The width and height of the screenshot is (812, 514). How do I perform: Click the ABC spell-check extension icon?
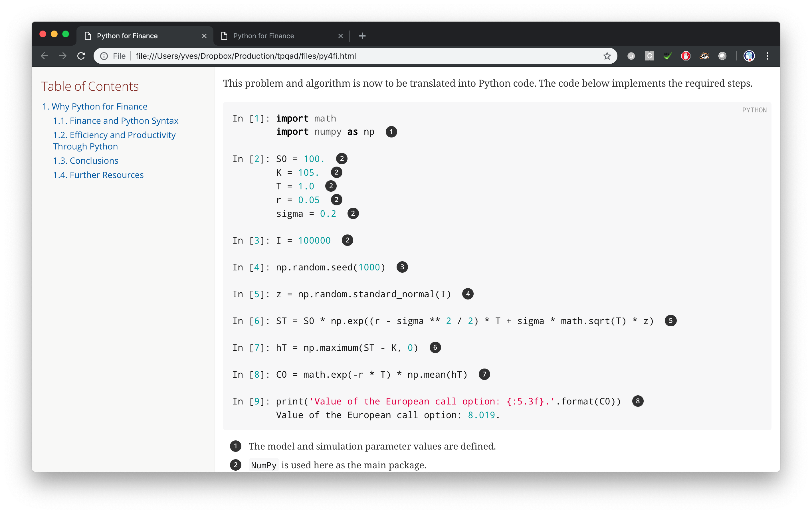pyautogui.click(x=667, y=56)
